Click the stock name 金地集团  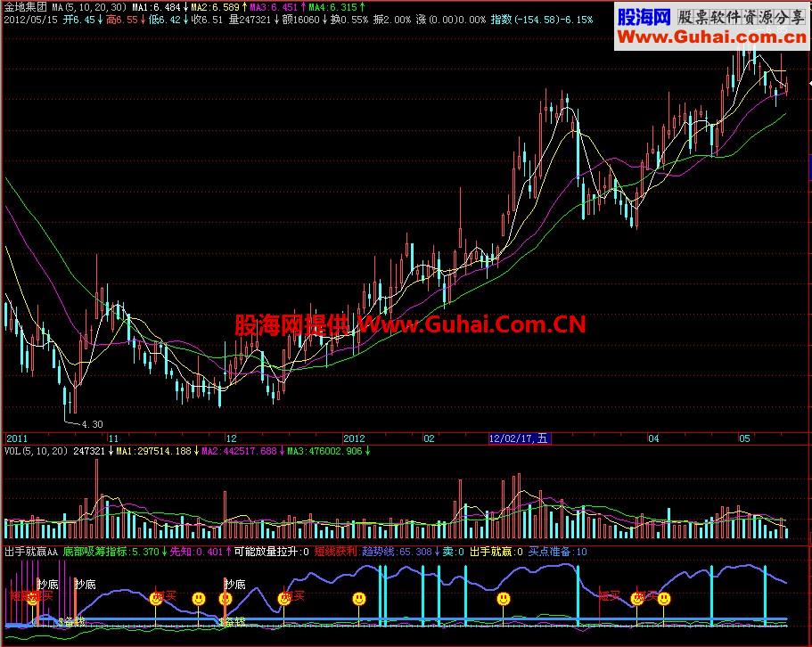click(x=25, y=7)
